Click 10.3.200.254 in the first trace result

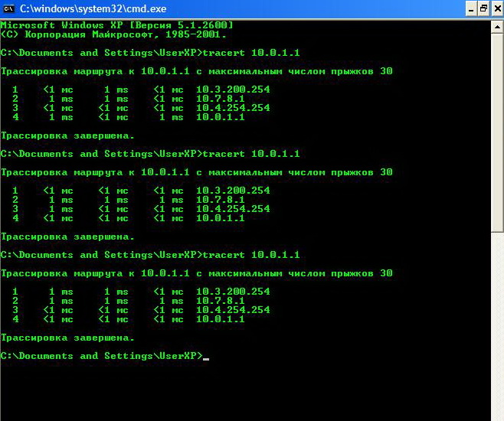pos(233,90)
